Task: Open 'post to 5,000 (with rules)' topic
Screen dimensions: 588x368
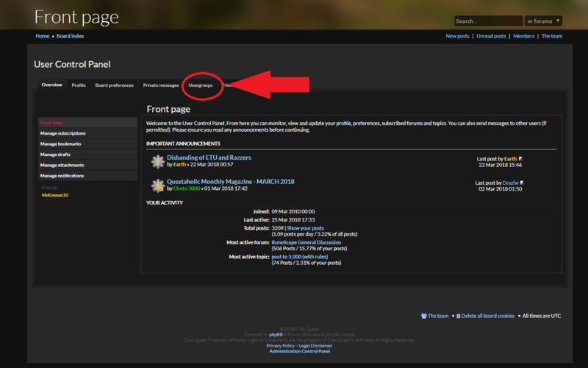Action: (300, 257)
